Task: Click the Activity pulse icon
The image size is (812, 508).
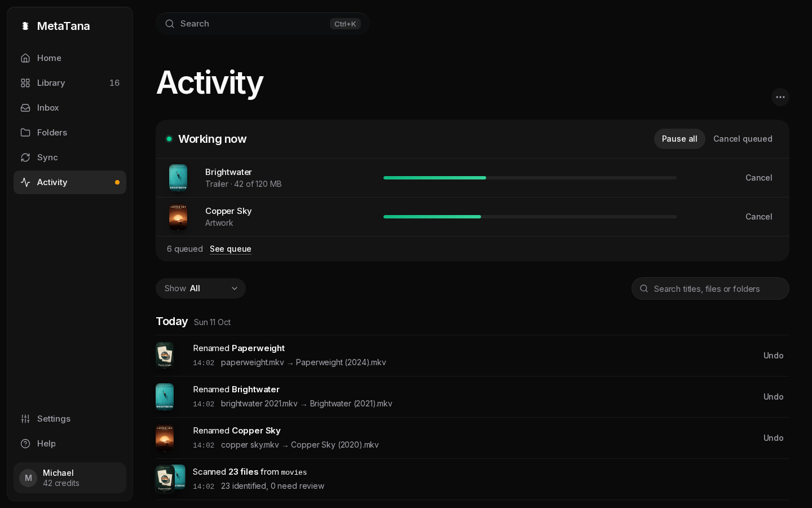Action: click(25, 182)
